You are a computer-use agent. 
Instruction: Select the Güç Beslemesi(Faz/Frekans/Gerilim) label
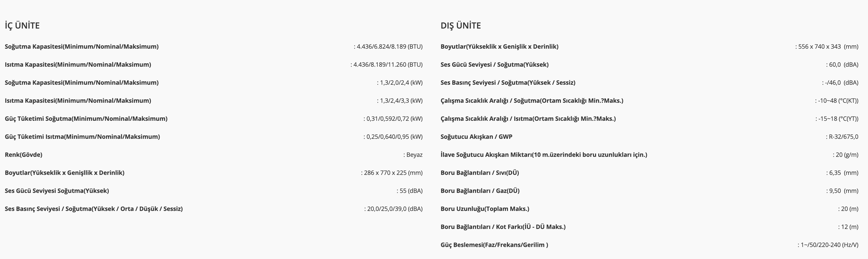tap(494, 245)
